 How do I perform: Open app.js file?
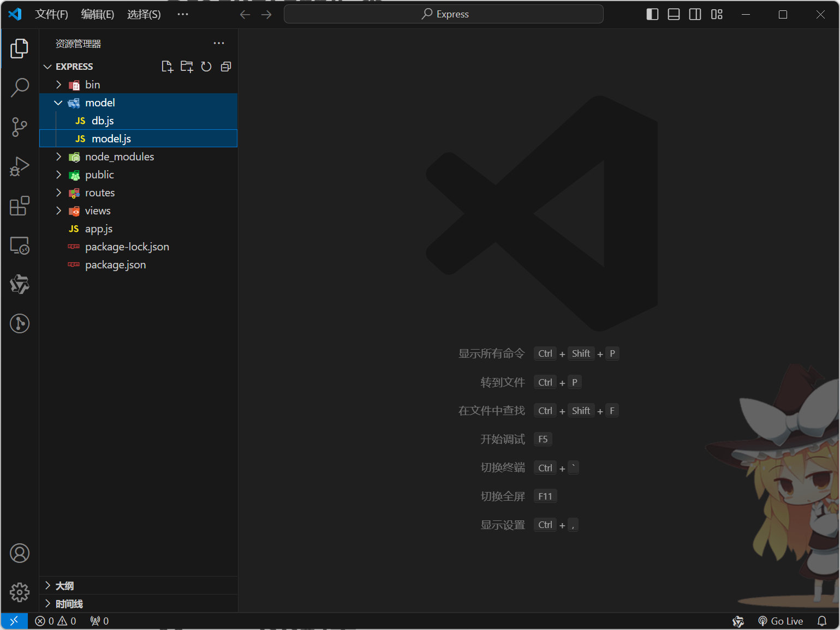click(139, 229)
